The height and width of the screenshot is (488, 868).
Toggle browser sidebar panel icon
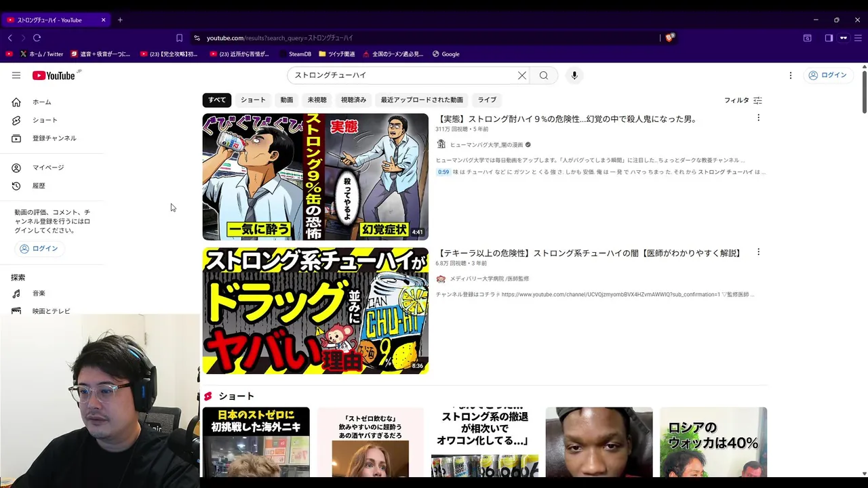pos(829,38)
